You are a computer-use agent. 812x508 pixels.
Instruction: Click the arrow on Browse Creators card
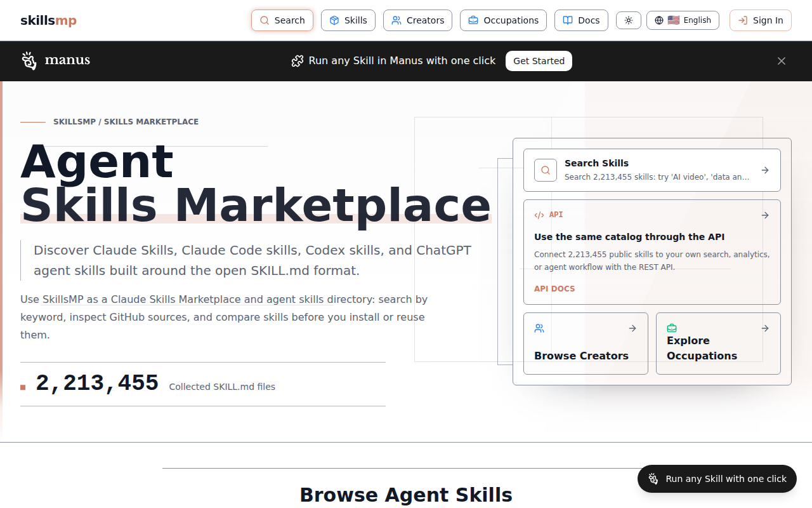[x=632, y=328]
